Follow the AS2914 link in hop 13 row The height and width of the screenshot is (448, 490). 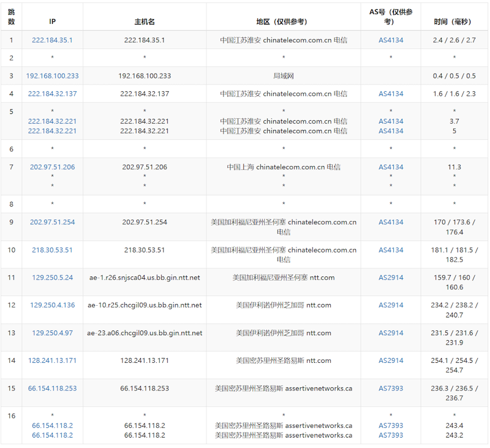pos(391,333)
